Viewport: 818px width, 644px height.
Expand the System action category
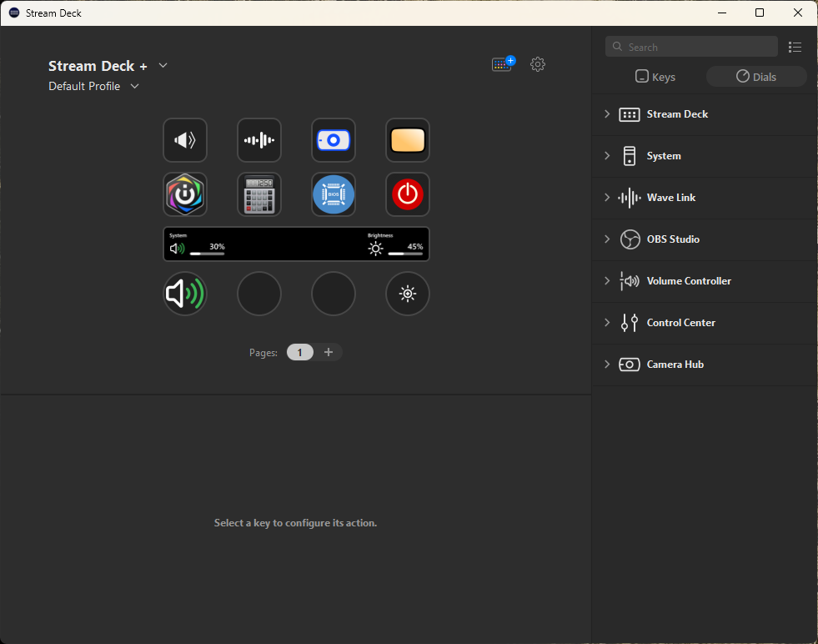(607, 155)
